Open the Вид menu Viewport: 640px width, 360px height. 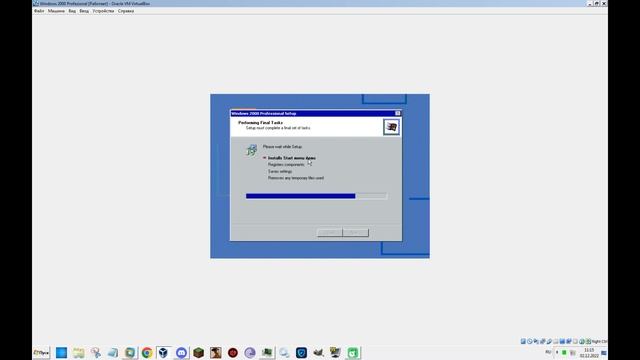click(x=72, y=11)
